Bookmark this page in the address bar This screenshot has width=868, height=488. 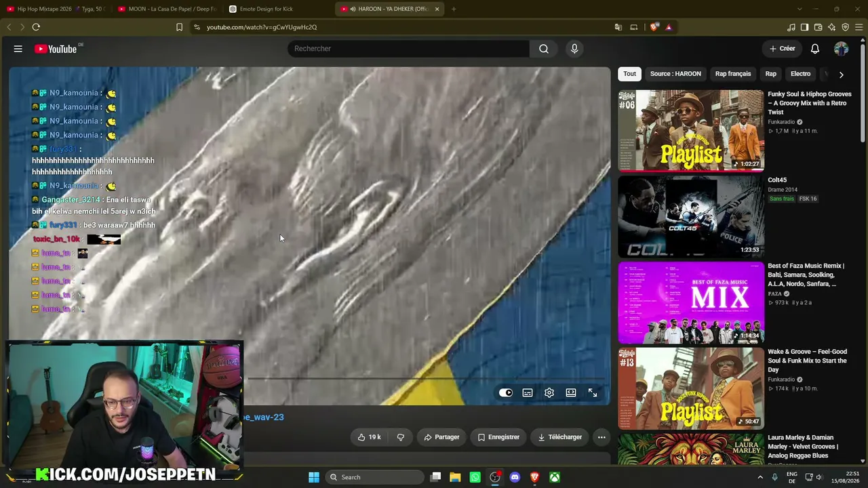click(x=179, y=27)
